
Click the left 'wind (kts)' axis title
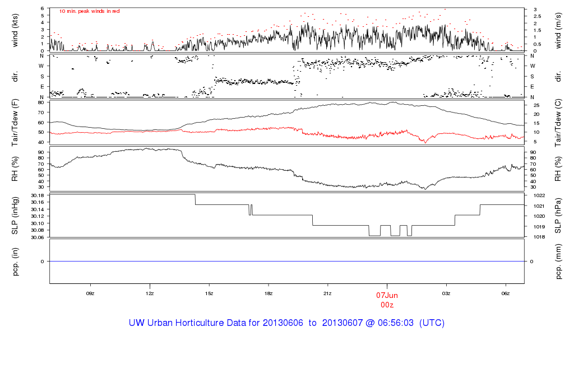tap(15, 30)
